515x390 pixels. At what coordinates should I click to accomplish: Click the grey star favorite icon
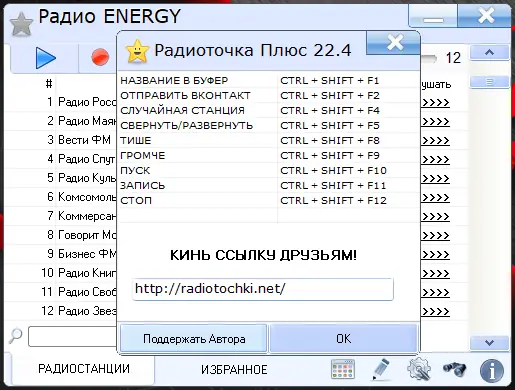(21, 24)
